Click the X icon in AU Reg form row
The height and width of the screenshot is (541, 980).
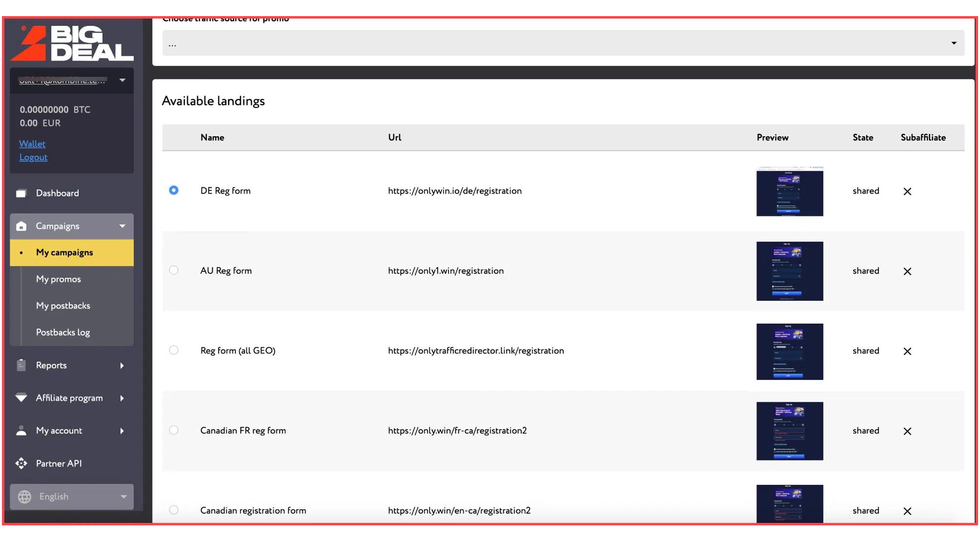[x=907, y=271]
